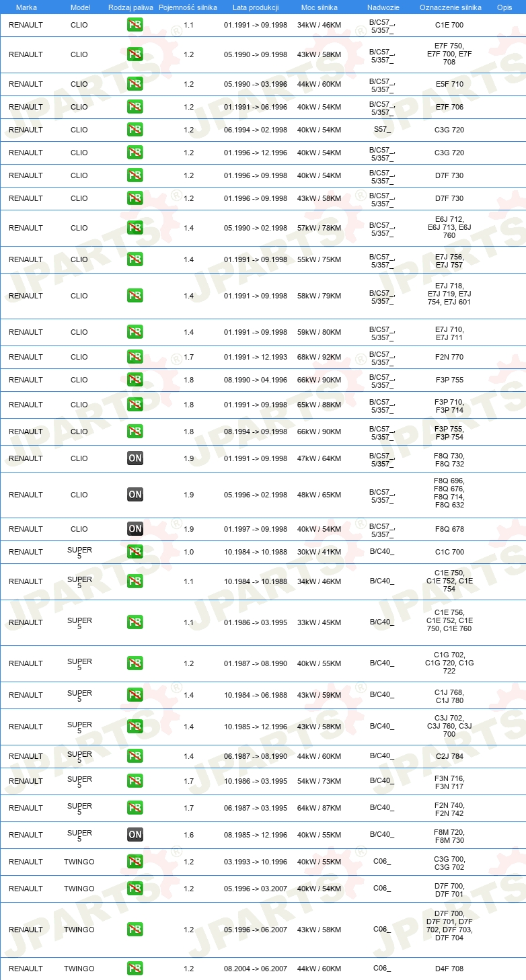The image size is (526, 980).
Task: Click the petrol icon in the 08.1994 -> 09.1998 row
Action: click(135, 432)
